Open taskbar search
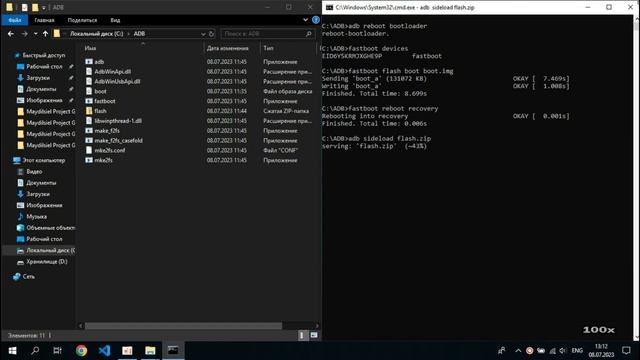640x360 pixels. coord(35,351)
